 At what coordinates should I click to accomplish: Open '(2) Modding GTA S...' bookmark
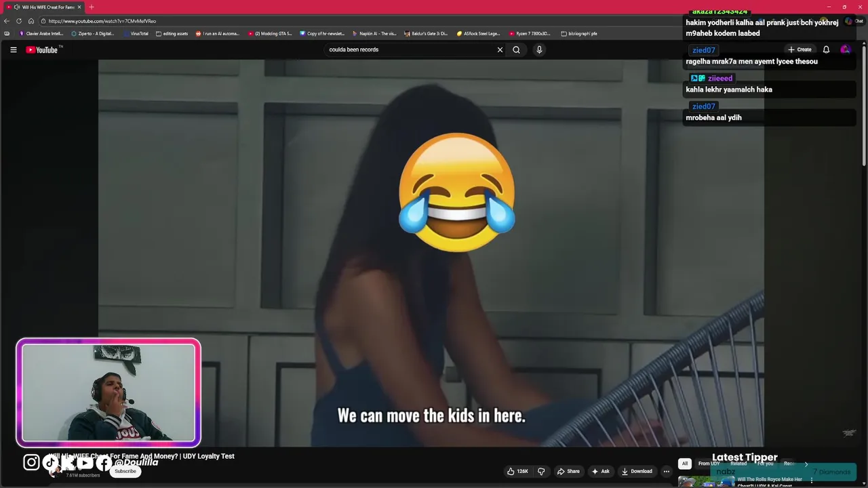point(270,33)
